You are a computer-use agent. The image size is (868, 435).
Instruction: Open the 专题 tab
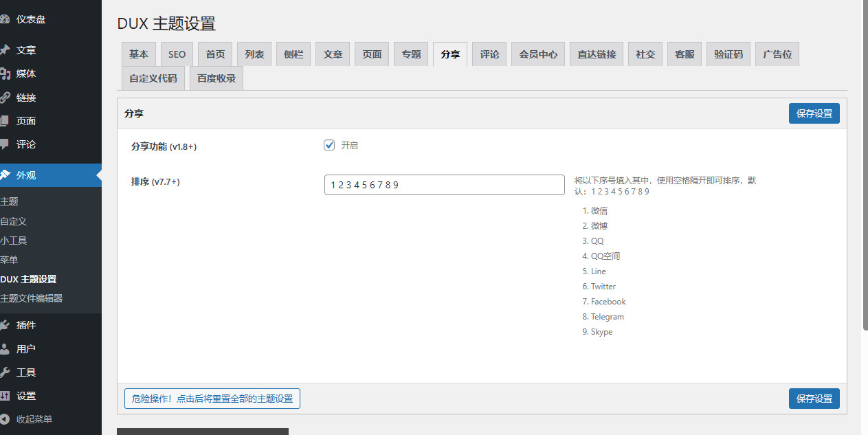click(411, 54)
